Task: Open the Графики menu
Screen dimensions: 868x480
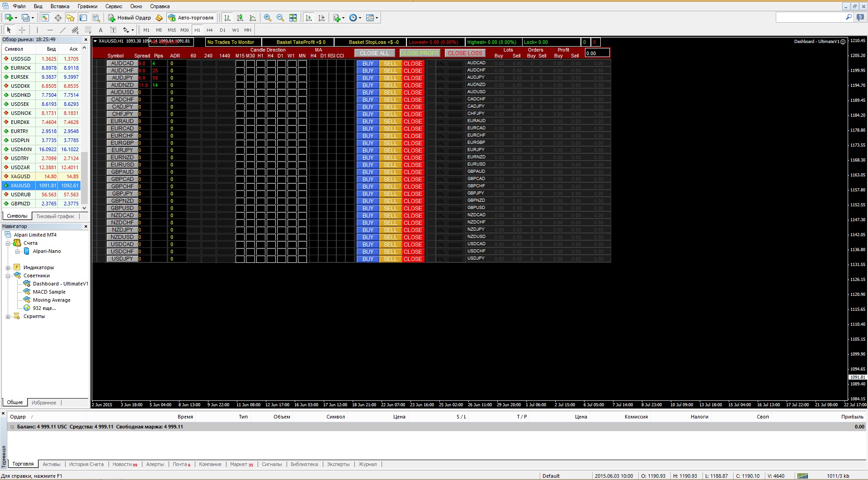Action: 87,6
